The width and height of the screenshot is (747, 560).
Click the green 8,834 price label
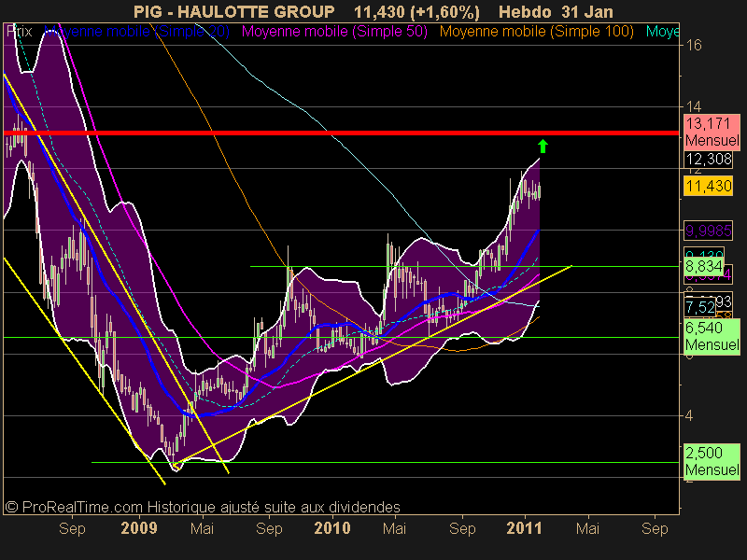(704, 266)
